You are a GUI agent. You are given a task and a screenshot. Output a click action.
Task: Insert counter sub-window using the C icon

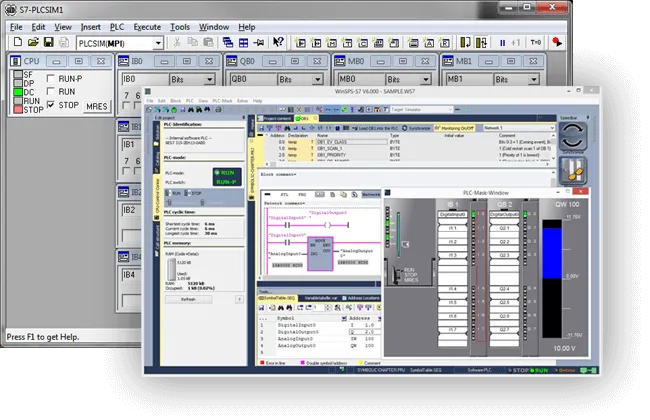(x=363, y=43)
